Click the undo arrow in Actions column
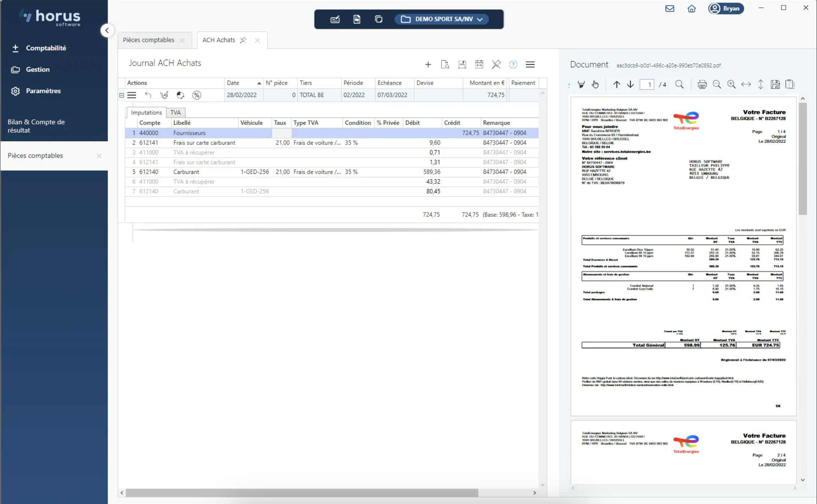817x504 pixels. pyautogui.click(x=148, y=95)
